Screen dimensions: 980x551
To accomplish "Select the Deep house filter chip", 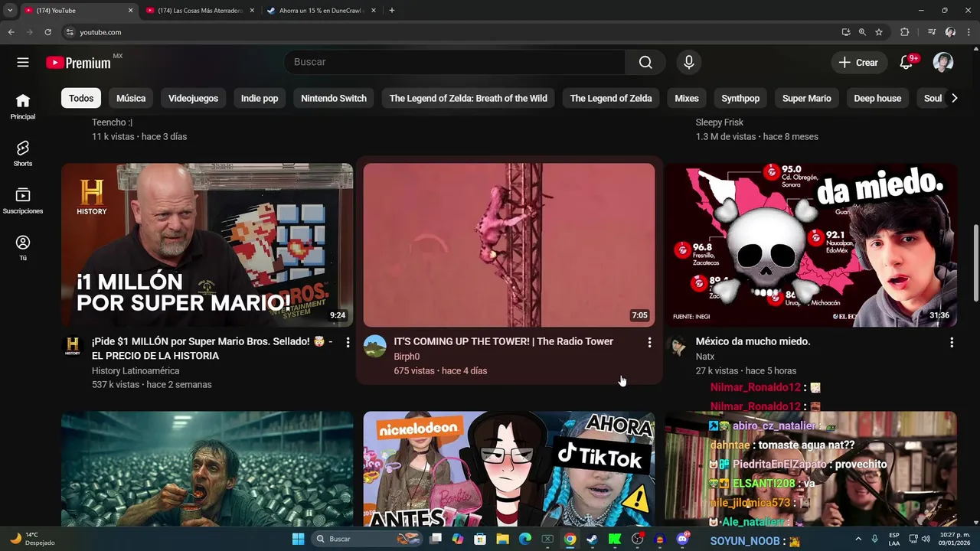I will [x=877, y=98].
